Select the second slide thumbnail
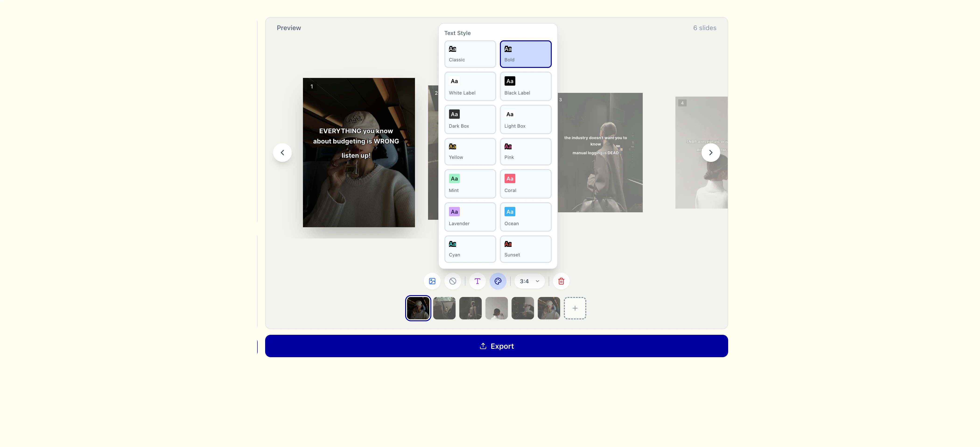This screenshot has height=447, width=980. pyautogui.click(x=444, y=308)
